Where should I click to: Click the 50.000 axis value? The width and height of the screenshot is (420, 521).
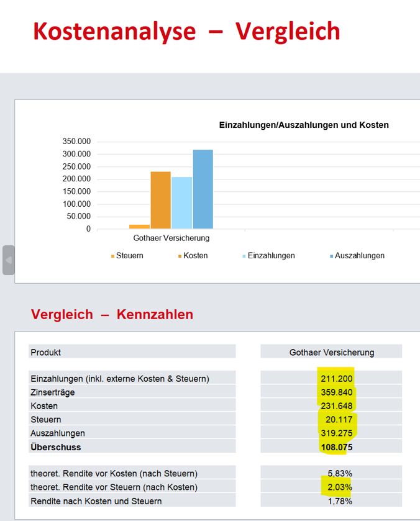pyautogui.click(x=78, y=216)
